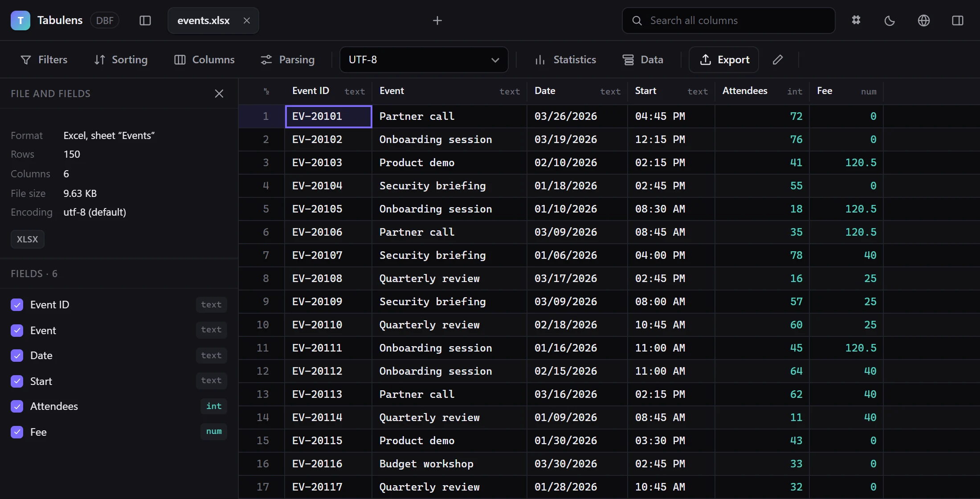The width and height of the screenshot is (980, 499).
Task: Open Parsing options
Action: [288, 60]
